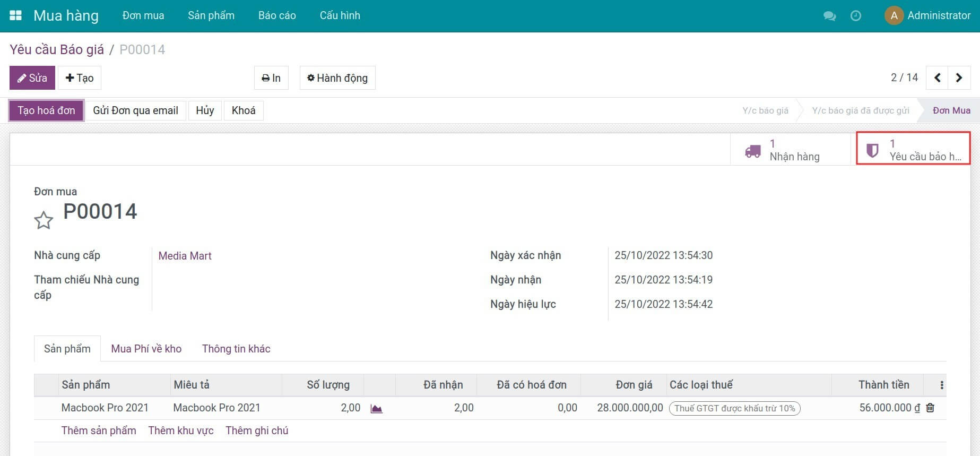Click the forecast chart icon in product row
This screenshot has height=456, width=980.
click(x=376, y=409)
